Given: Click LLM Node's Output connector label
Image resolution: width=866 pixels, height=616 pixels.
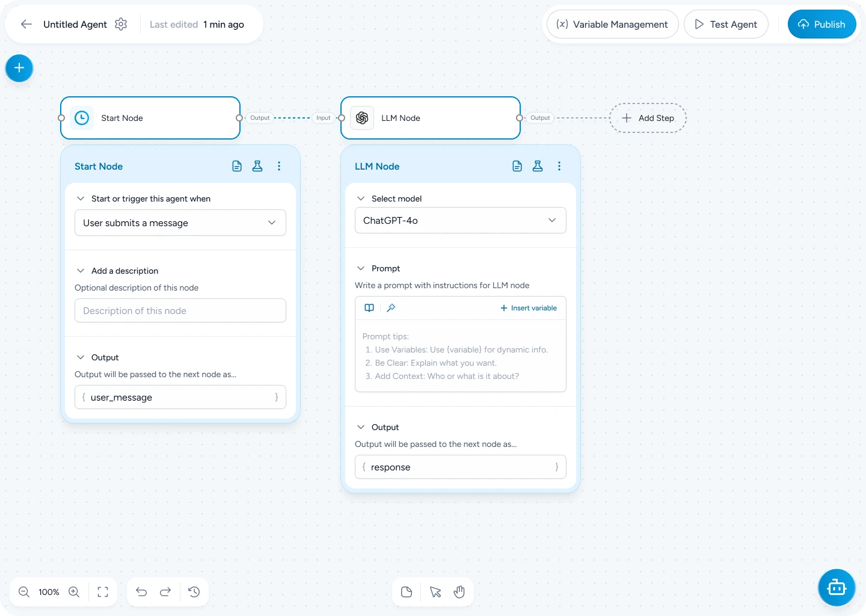Looking at the screenshot, I should click(540, 118).
